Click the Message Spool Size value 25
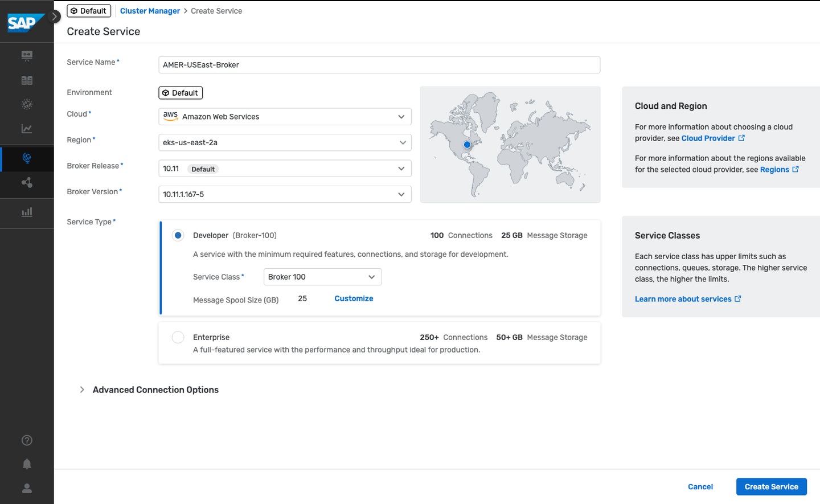820x504 pixels. [302, 298]
